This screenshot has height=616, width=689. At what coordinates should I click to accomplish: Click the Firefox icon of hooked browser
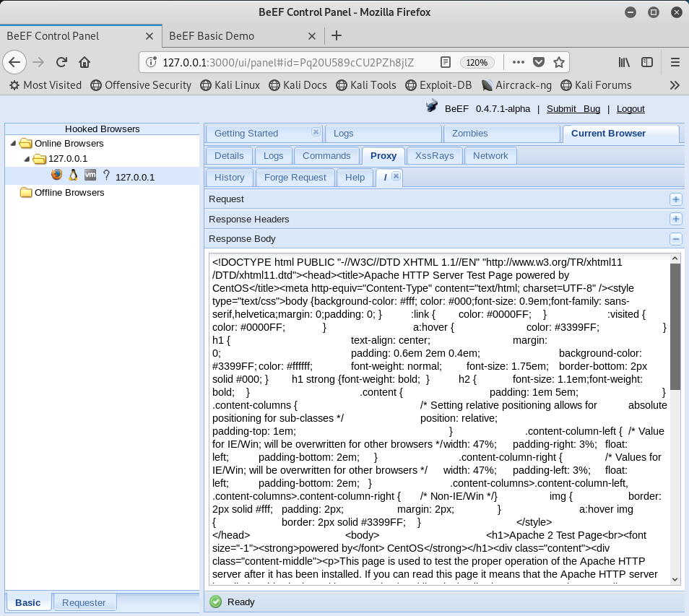[x=56, y=175]
